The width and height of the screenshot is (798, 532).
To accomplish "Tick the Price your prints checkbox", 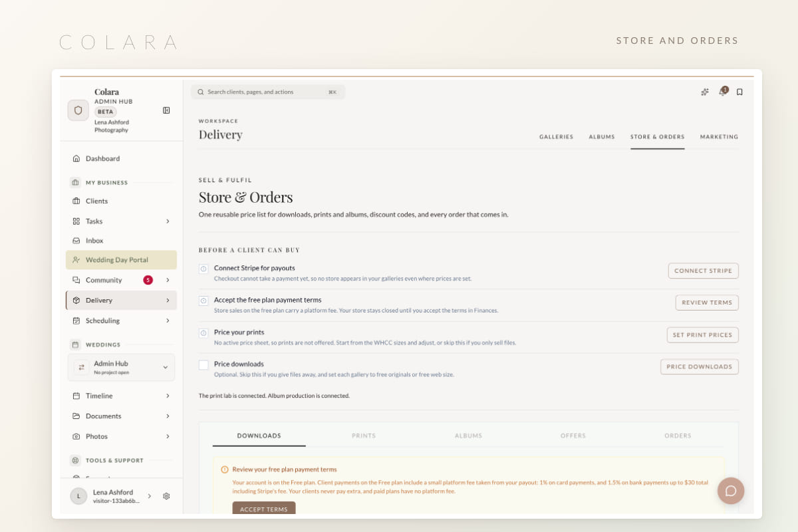I will point(203,332).
